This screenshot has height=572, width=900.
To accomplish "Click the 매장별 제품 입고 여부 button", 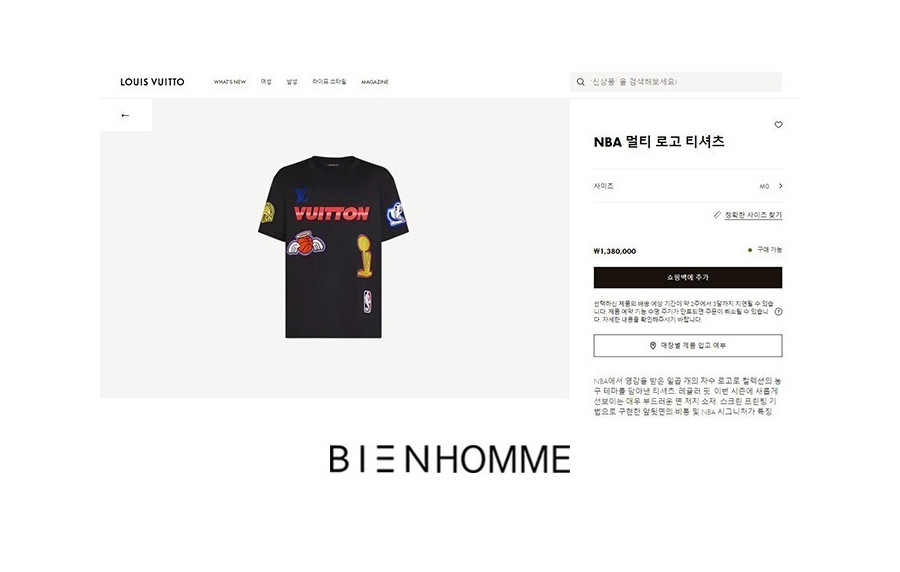I will pos(688,345).
